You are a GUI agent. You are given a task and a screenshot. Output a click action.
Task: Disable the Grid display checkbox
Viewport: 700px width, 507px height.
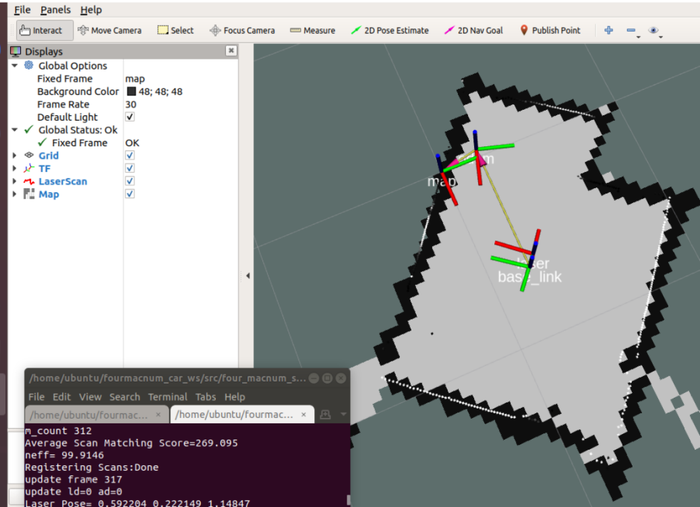click(129, 155)
